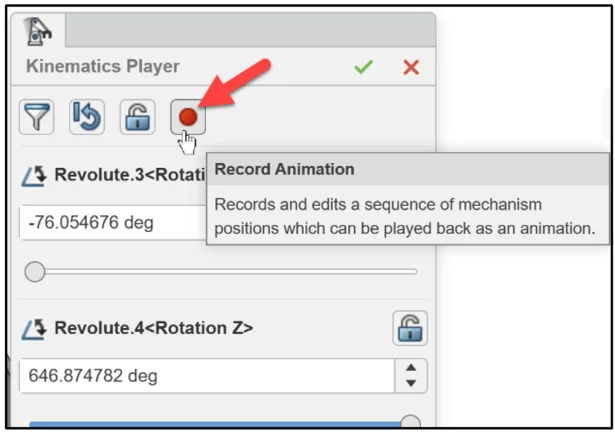Click the Revolute.3 slider handle

click(35, 271)
